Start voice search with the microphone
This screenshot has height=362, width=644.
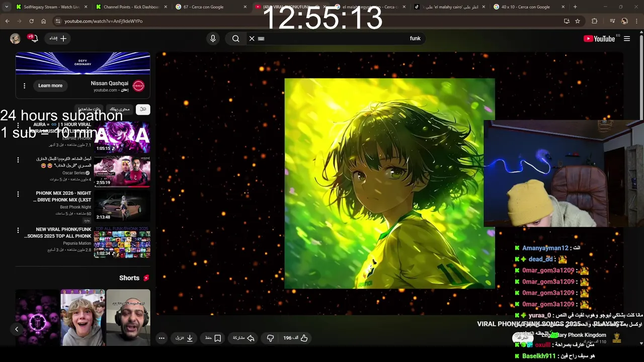click(213, 38)
